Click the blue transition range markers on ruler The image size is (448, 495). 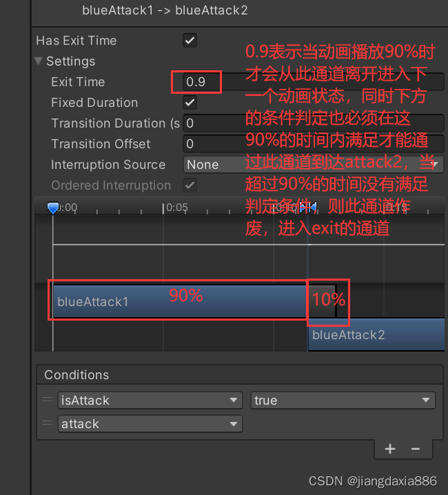(x=308, y=208)
